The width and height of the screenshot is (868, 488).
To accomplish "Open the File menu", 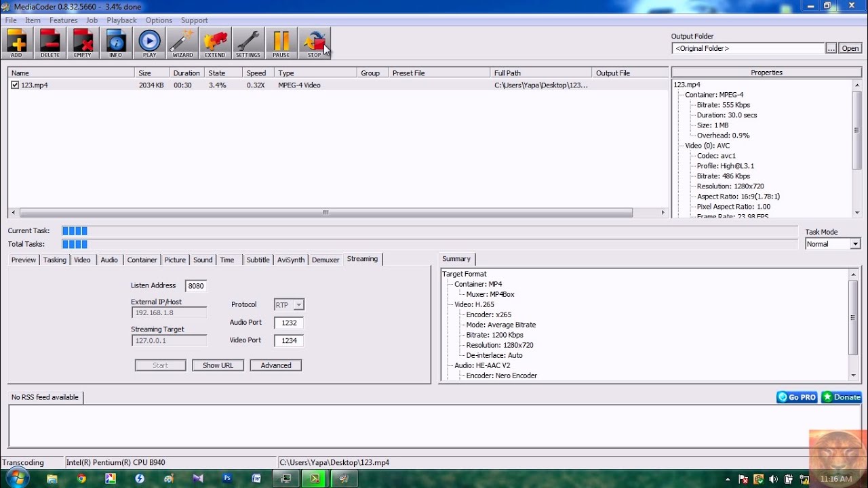I will pos(11,20).
